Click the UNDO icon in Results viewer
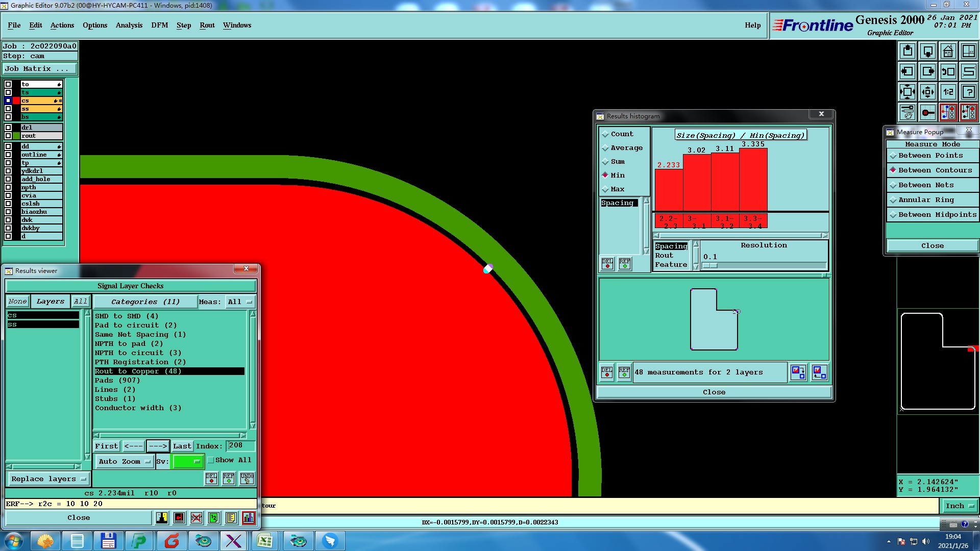980x551 pixels. (247, 478)
